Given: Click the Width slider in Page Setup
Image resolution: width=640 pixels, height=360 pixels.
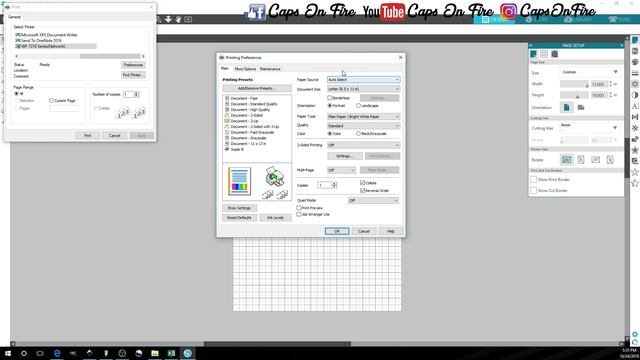Looking at the screenshot, I should click(574, 84).
